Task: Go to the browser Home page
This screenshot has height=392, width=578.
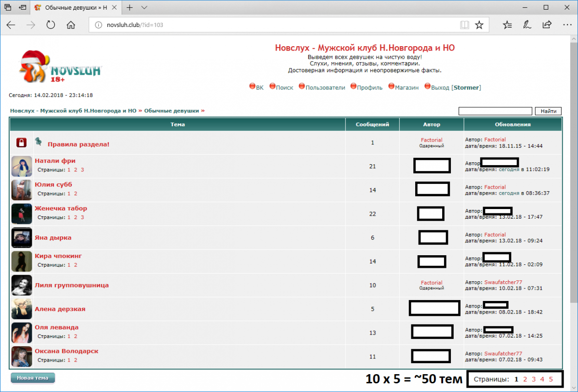Action: [71, 25]
